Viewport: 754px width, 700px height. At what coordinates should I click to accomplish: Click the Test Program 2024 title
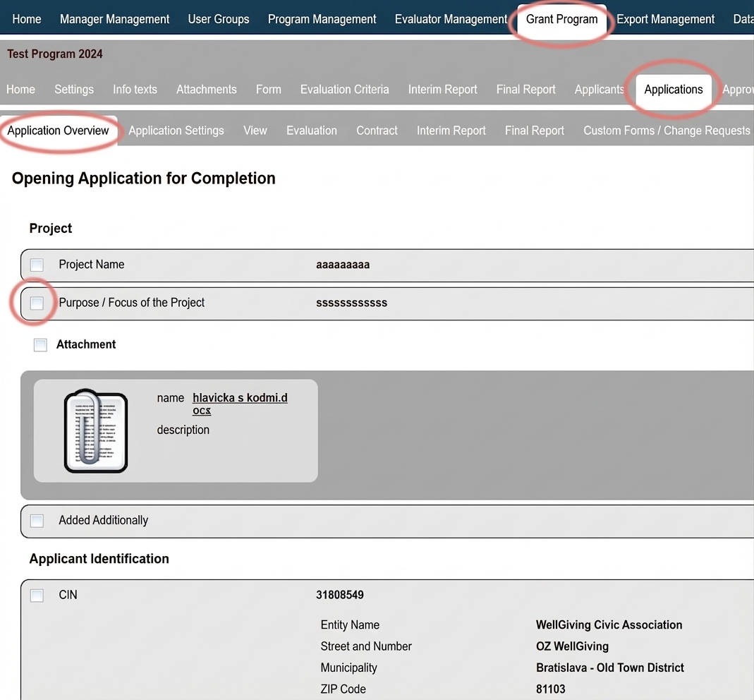coord(55,54)
